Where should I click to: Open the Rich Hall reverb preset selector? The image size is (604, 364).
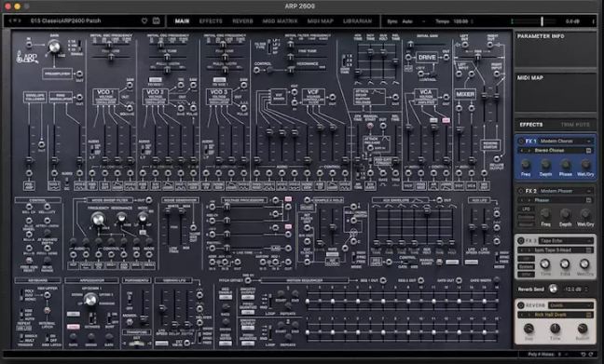pyautogui.click(x=556, y=315)
